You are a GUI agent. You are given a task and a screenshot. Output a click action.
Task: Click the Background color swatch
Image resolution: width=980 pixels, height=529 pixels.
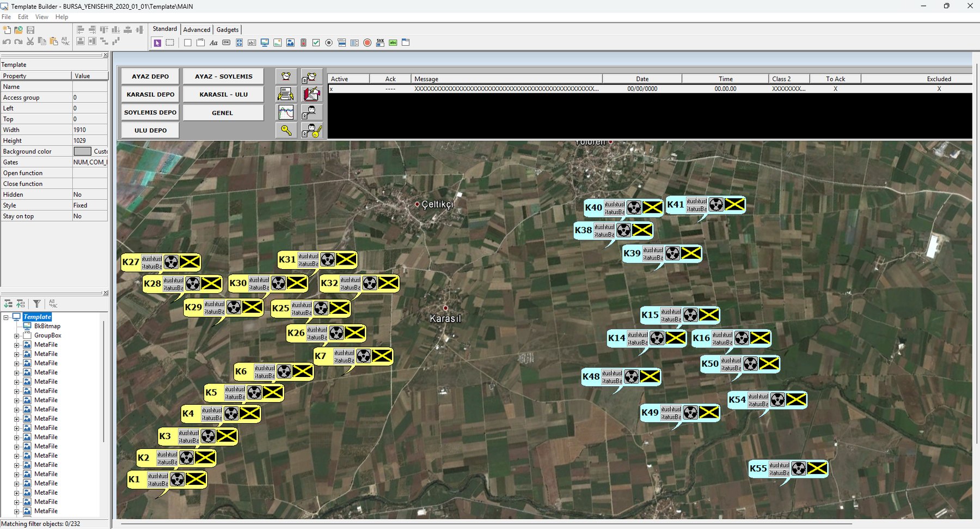coord(82,151)
